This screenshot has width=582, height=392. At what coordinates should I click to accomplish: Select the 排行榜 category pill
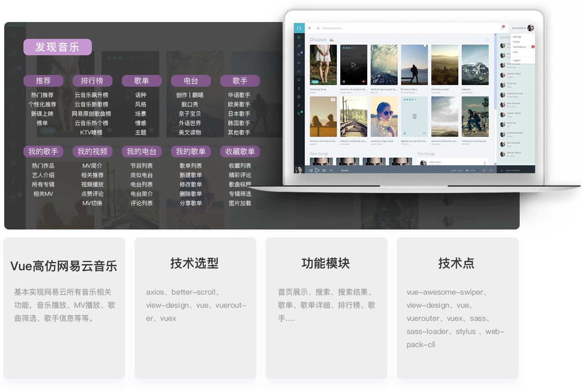[92, 81]
